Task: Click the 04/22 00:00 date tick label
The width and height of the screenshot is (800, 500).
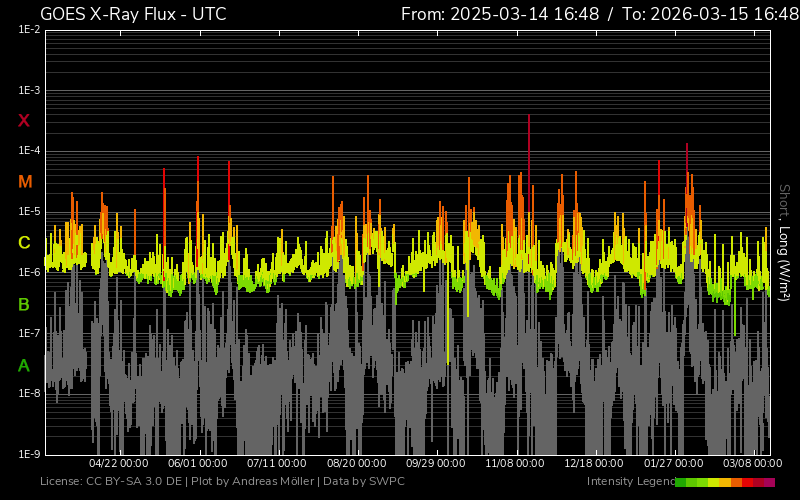Action: click(x=119, y=464)
